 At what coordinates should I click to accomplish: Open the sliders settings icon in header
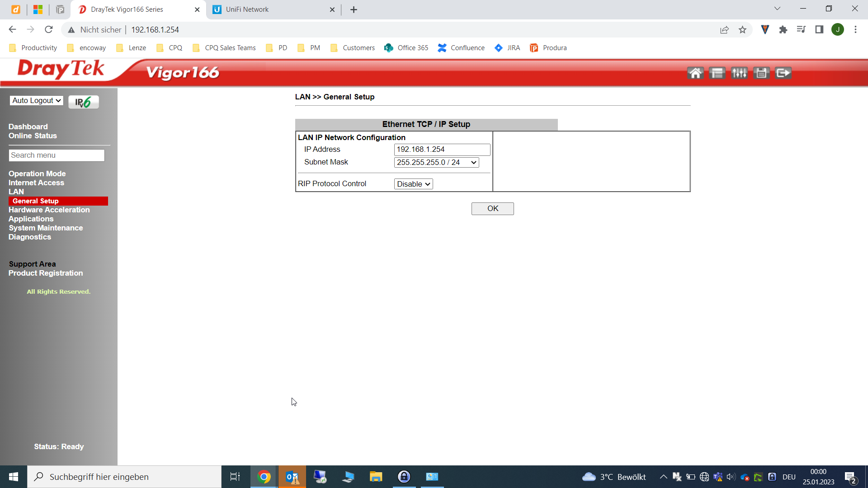(x=739, y=73)
